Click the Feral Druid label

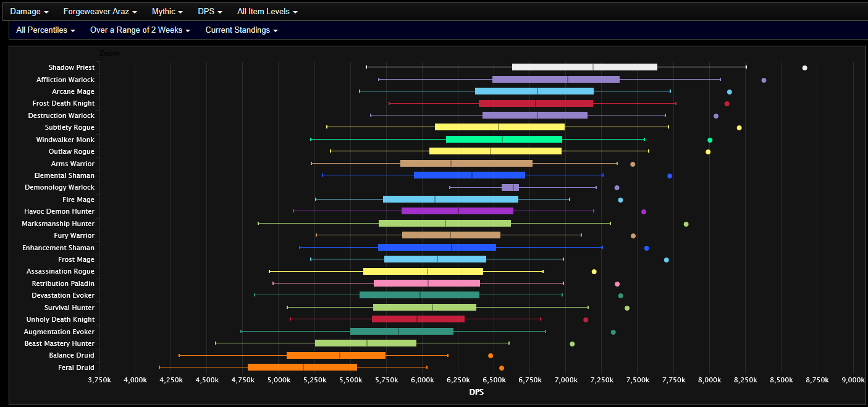(76, 368)
